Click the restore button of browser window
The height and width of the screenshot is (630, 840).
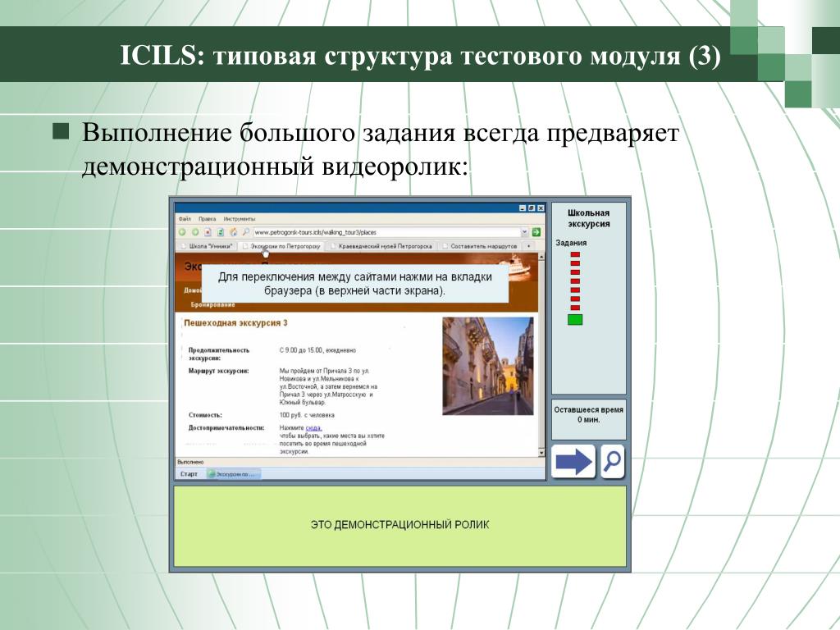tap(532, 208)
